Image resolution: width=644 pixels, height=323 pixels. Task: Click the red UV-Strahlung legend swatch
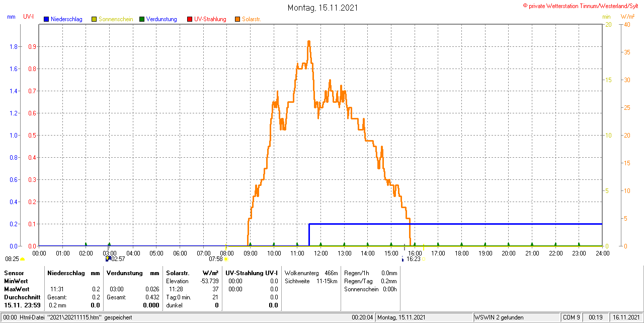point(190,19)
